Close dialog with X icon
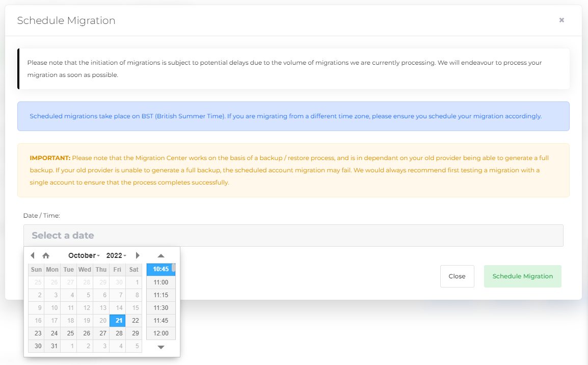 coord(562,20)
